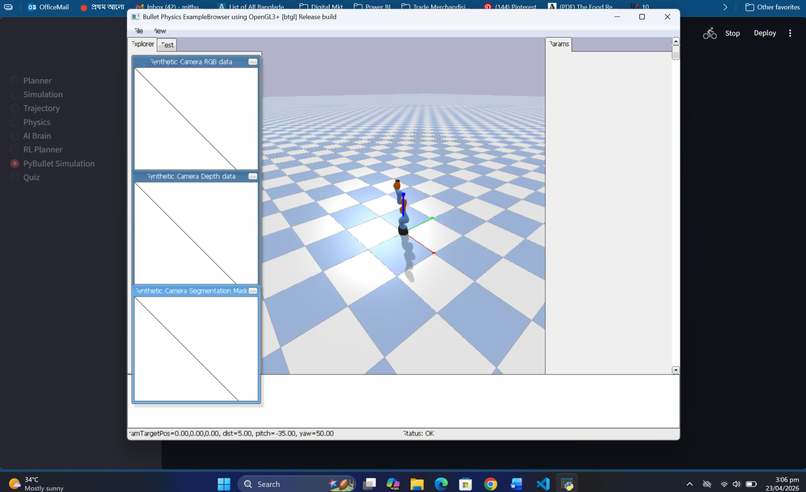806x492 pixels.
Task: Open the View menu in Bullet Physics window
Action: pos(160,31)
